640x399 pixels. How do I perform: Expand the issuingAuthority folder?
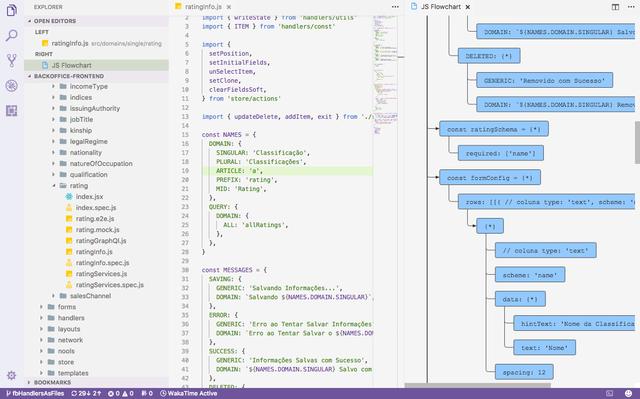coord(95,109)
